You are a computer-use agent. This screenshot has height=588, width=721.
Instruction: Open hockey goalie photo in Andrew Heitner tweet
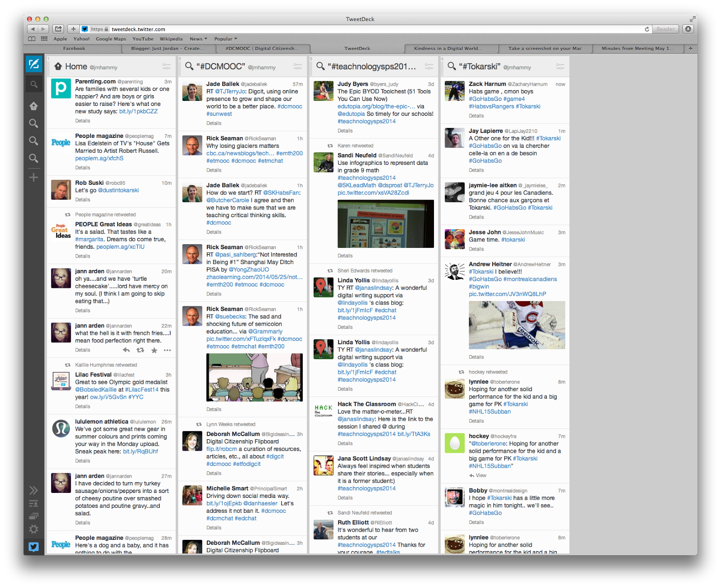[x=517, y=325]
